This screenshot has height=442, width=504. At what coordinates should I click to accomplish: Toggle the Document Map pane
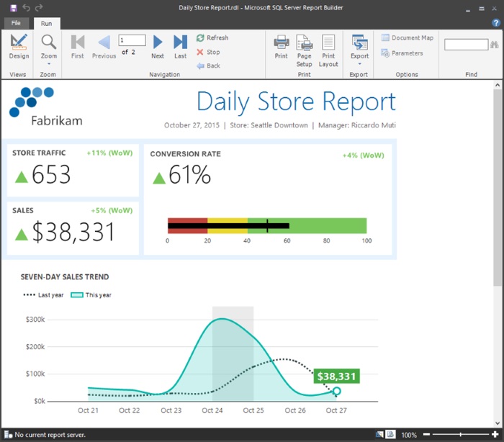(x=407, y=38)
